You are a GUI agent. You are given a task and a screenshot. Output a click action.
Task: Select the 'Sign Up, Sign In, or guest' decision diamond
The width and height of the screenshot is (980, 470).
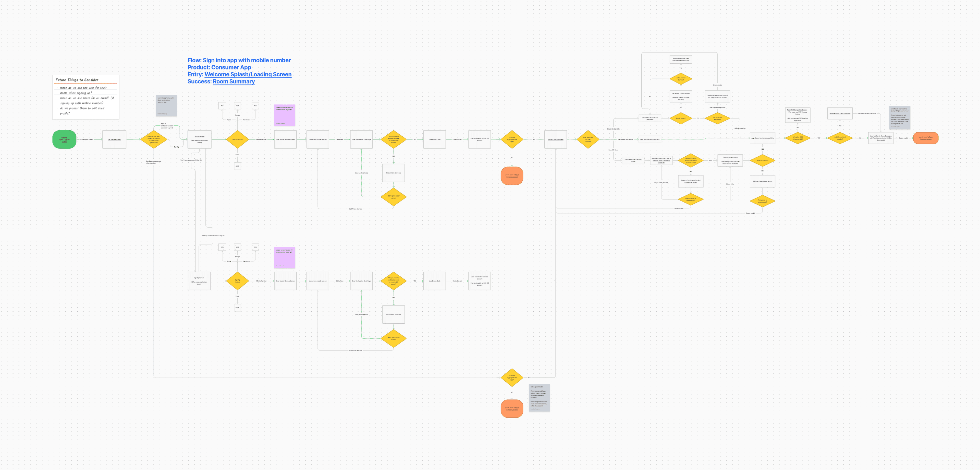[x=154, y=139]
